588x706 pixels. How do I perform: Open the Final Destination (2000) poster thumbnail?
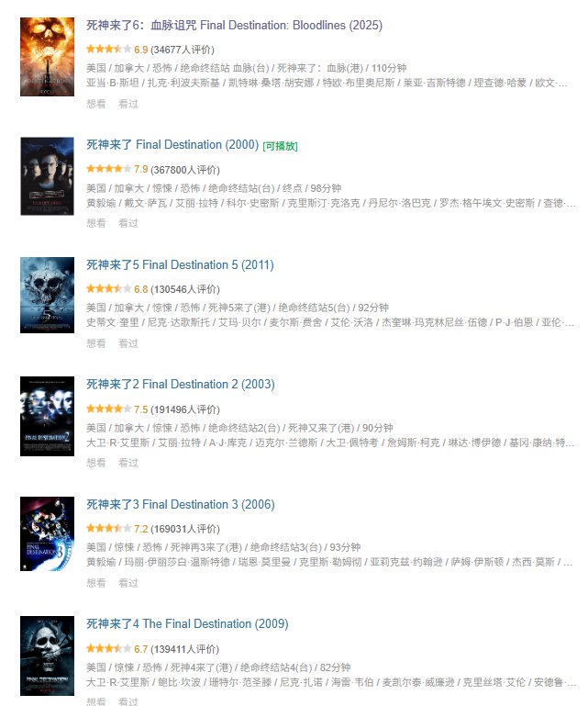(47, 176)
